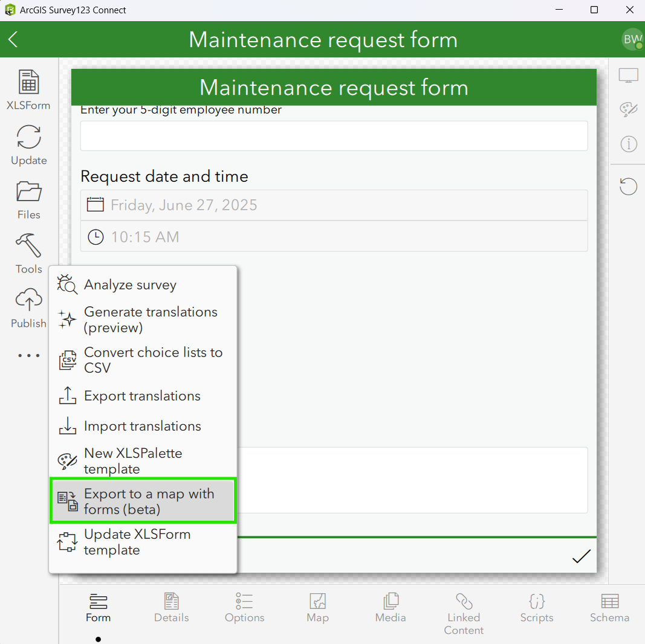The width and height of the screenshot is (645, 644).
Task: Open the Details tab
Action: coord(171,608)
